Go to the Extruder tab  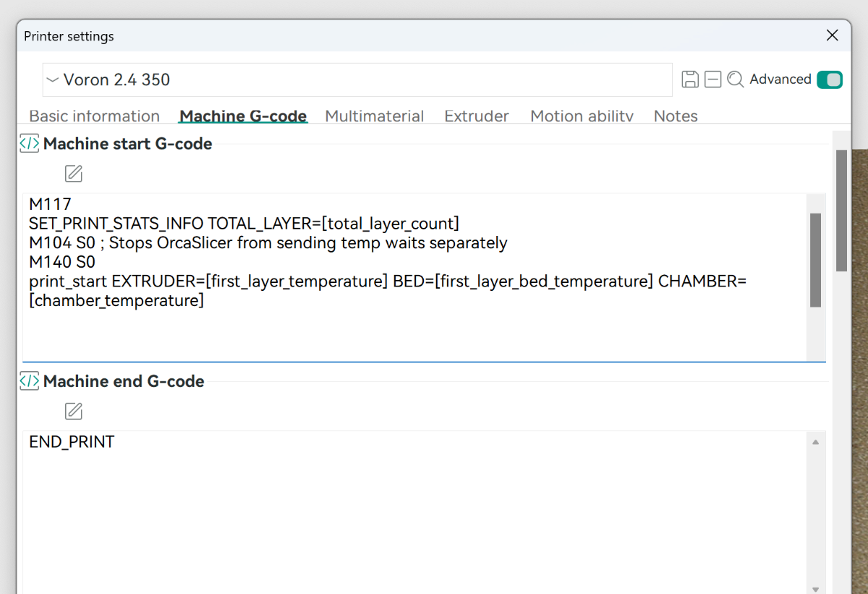(477, 116)
